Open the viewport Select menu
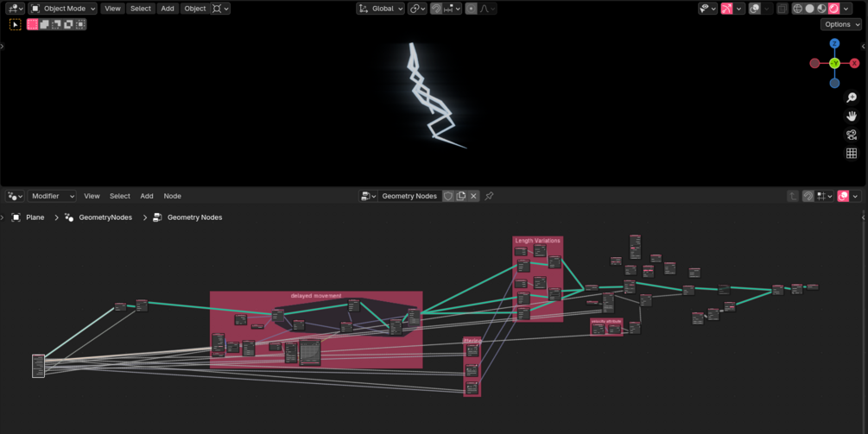The width and height of the screenshot is (868, 434). [141, 9]
